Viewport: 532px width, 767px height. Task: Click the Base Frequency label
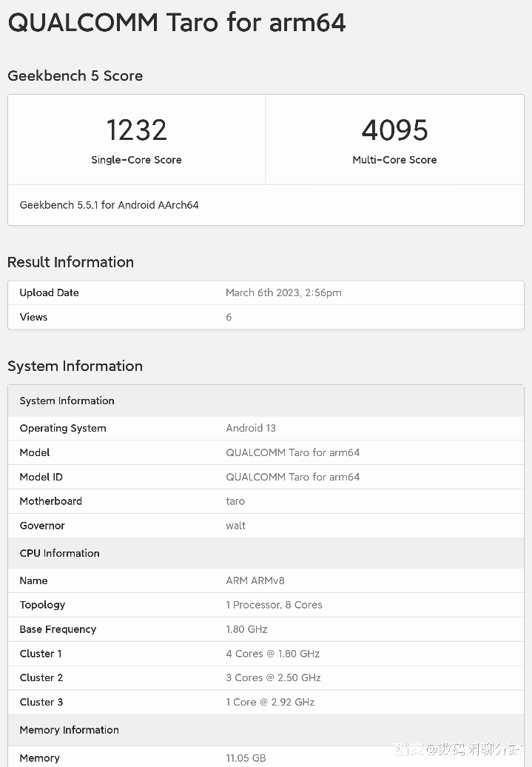tap(58, 629)
